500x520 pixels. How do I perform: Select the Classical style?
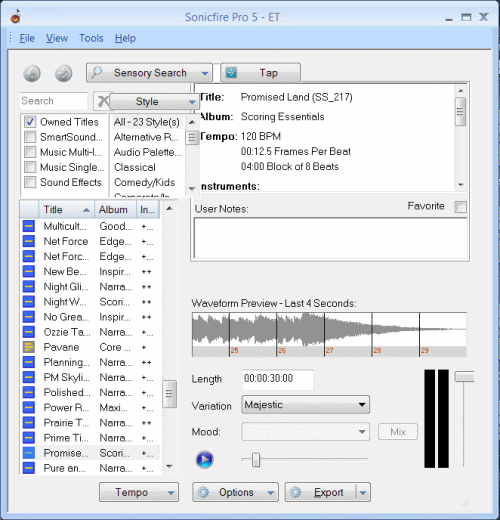click(x=135, y=167)
